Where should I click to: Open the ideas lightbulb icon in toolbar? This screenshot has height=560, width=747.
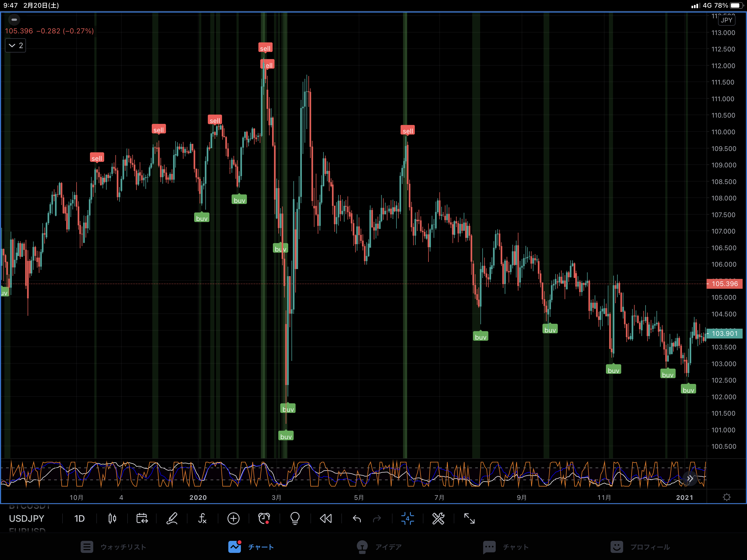[x=295, y=518]
